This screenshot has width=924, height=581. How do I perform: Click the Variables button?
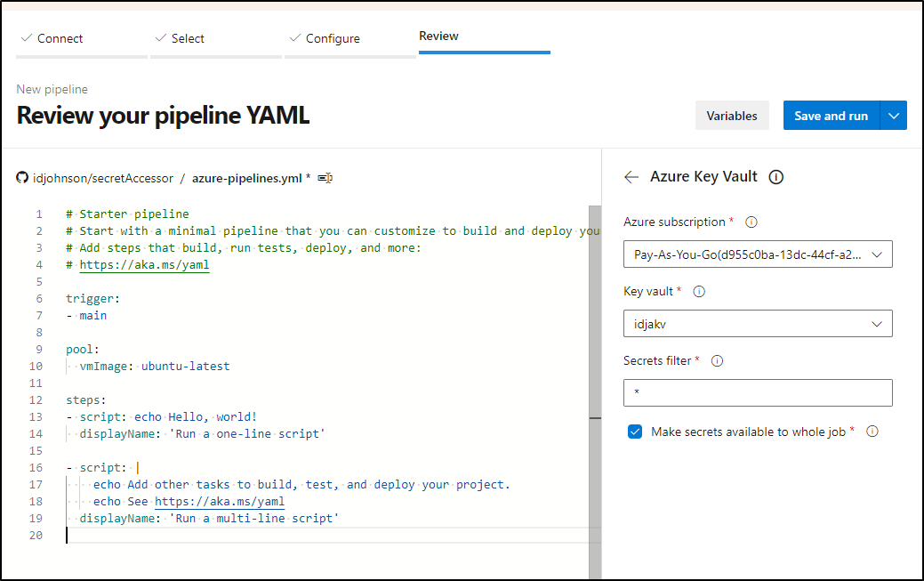732,116
